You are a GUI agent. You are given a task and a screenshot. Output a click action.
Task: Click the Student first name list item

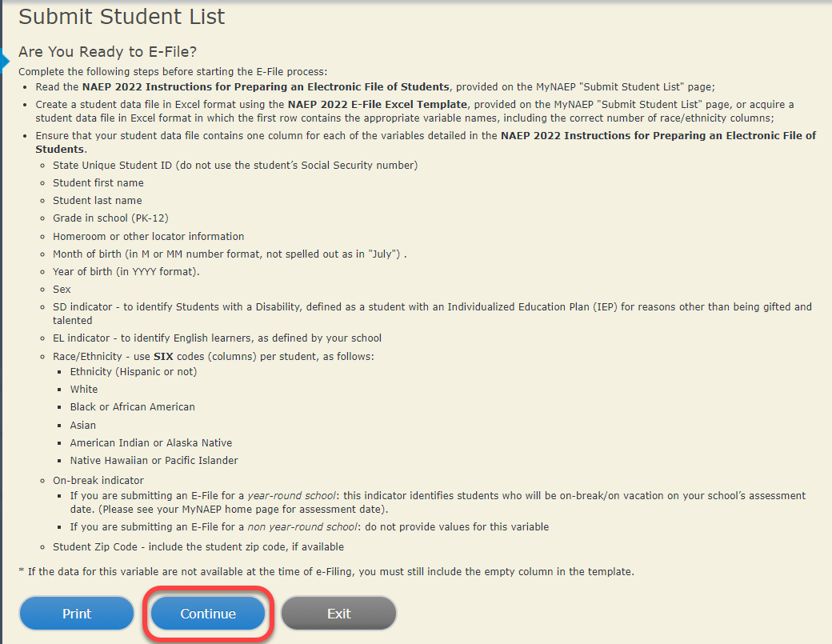[x=98, y=183]
